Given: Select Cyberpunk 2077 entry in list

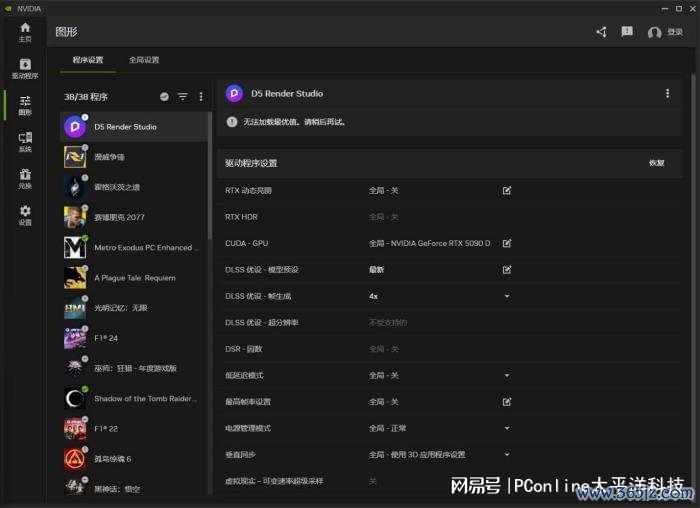Looking at the screenshot, I should coord(133,217).
